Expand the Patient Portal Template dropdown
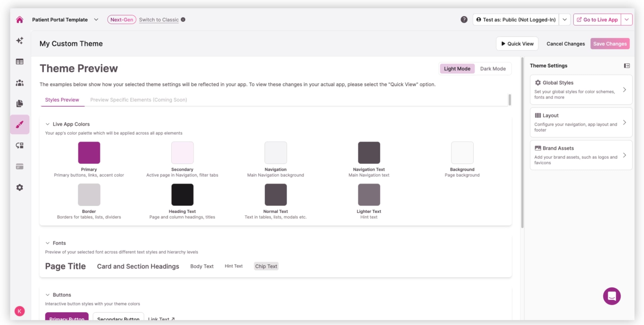 pyautogui.click(x=96, y=20)
